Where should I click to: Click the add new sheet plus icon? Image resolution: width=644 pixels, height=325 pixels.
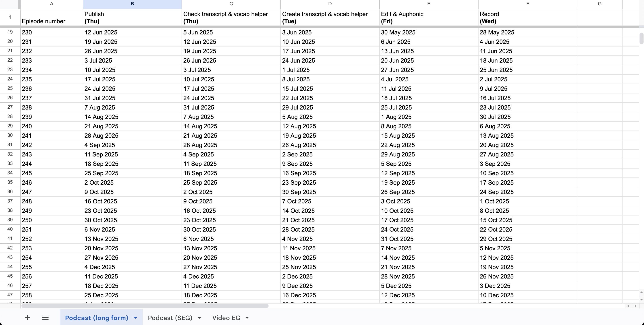(x=28, y=317)
